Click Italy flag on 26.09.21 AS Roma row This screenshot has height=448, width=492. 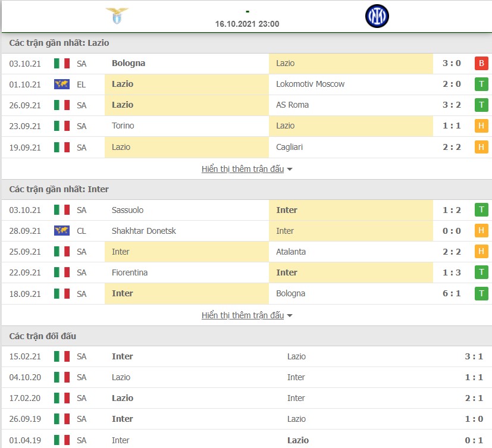tap(62, 105)
